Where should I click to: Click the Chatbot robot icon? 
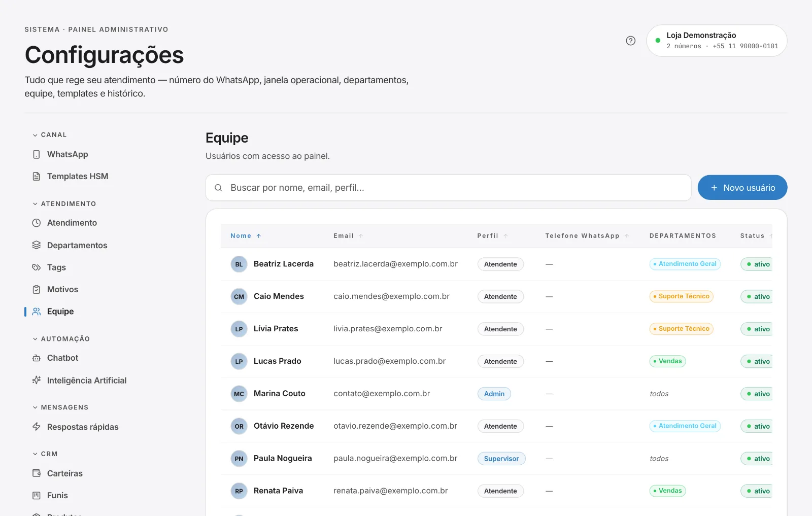tap(37, 358)
